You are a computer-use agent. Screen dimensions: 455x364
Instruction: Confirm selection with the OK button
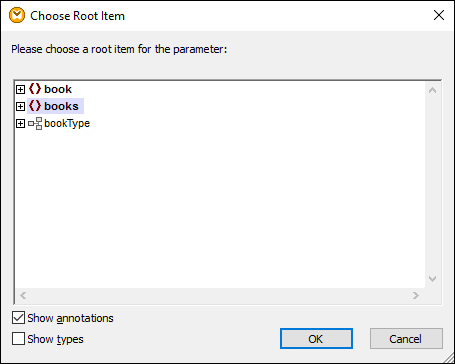pyautogui.click(x=316, y=339)
